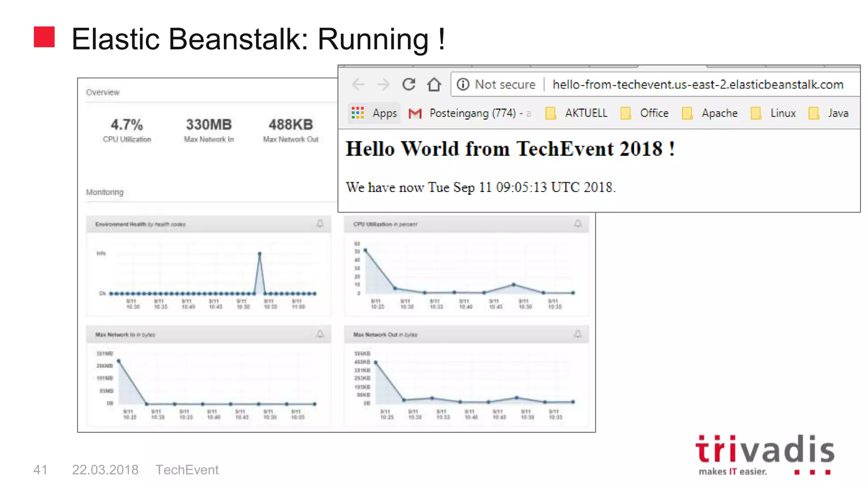Reload the page with the refresh icon
The image size is (868, 488).
[x=409, y=84]
